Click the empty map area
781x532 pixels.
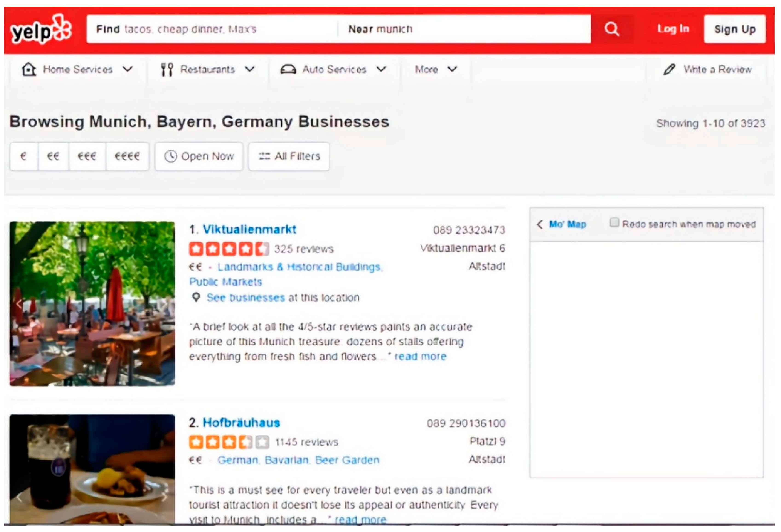point(646,359)
